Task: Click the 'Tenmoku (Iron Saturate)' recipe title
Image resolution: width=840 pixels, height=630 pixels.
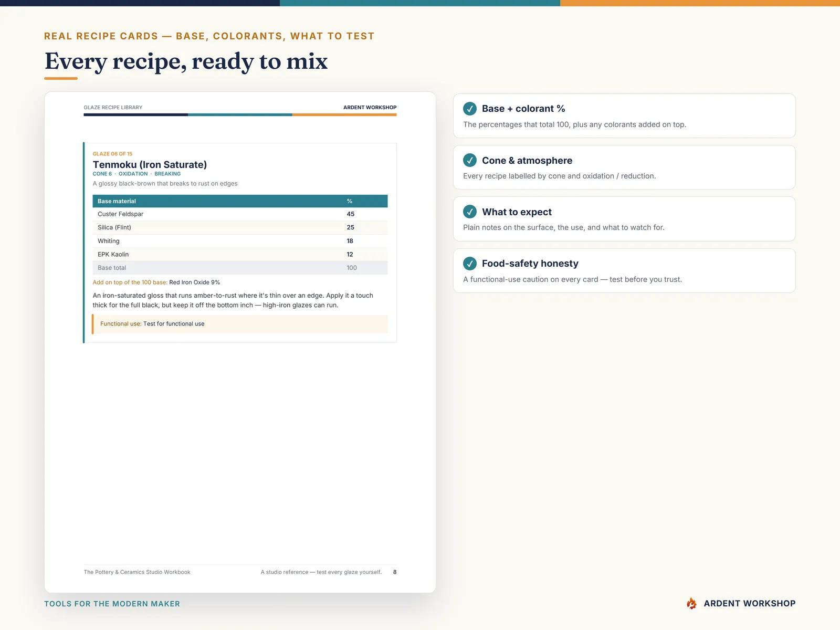Action: (x=150, y=164)
